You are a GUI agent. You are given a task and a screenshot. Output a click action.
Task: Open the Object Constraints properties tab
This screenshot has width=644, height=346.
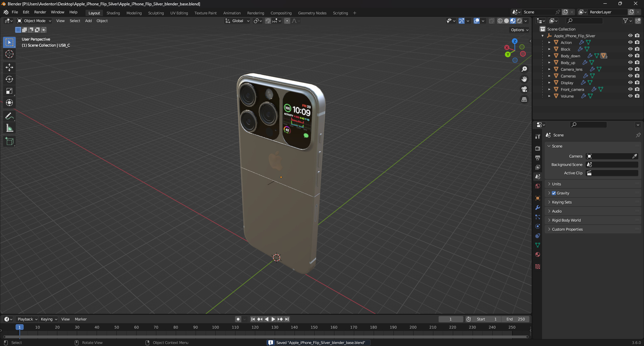coord(538,236)
